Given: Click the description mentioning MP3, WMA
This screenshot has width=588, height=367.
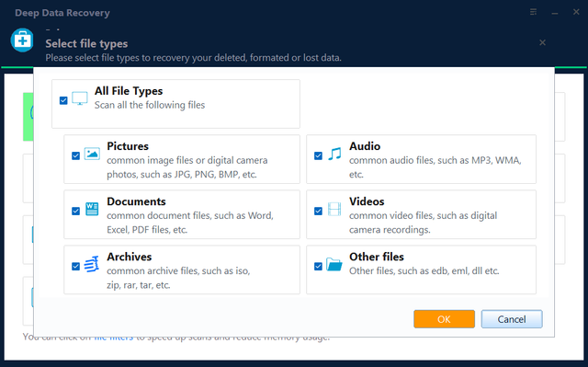Looking at the screenshot, I should click(x=435, y=167).
